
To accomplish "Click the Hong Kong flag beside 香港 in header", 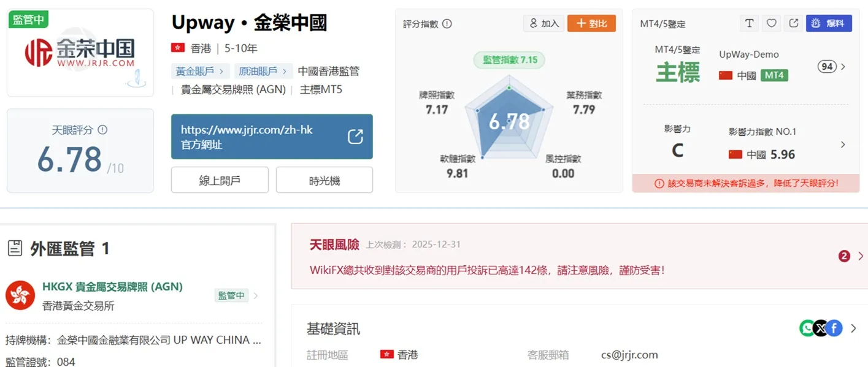I will click(178, 48).
